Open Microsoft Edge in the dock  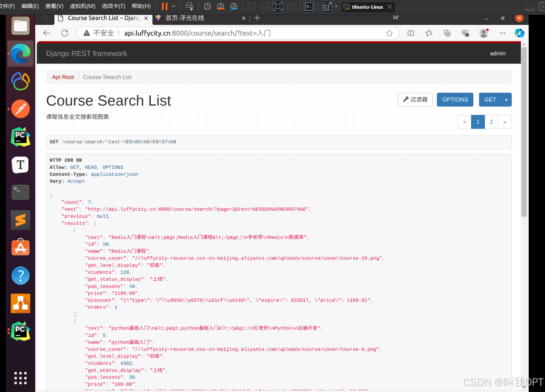coord(20,53)
